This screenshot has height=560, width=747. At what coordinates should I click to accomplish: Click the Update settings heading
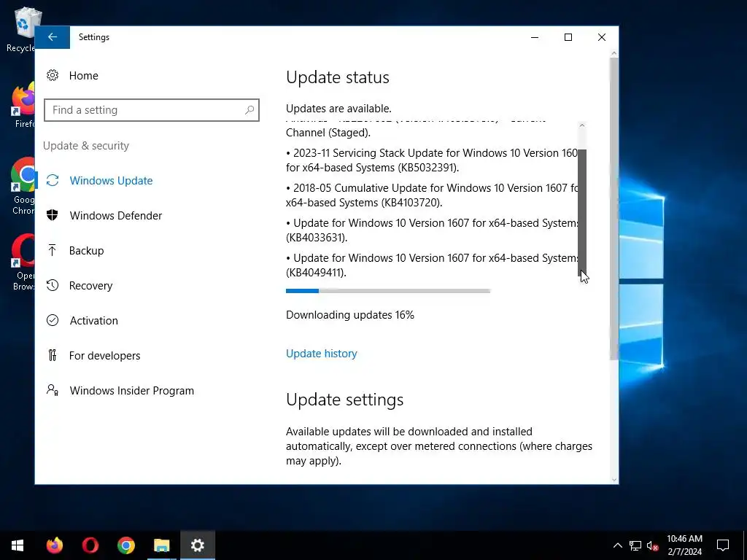click(x=344, y=400)
